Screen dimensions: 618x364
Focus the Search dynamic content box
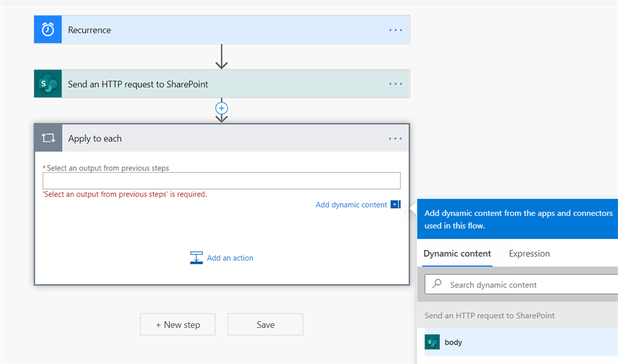(525, 285)
